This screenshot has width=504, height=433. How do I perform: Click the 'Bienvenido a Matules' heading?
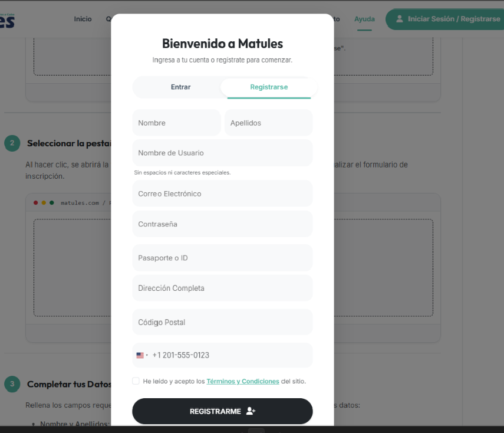pyautogui.click(x=222, y=44)
